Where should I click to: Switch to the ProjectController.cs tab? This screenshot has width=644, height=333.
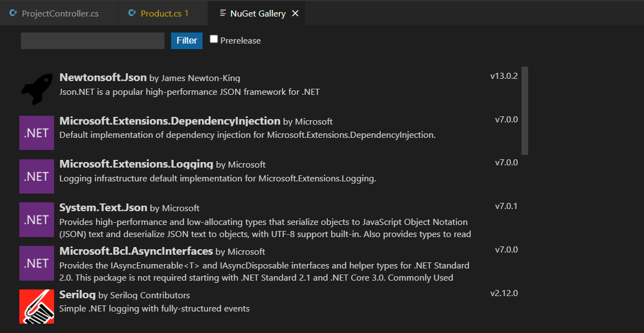coord(59,13)
